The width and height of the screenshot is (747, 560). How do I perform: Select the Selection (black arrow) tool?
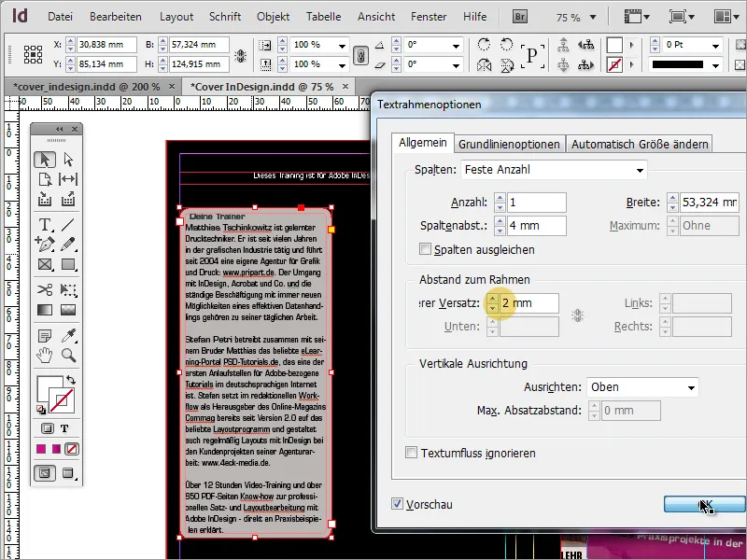45,160
